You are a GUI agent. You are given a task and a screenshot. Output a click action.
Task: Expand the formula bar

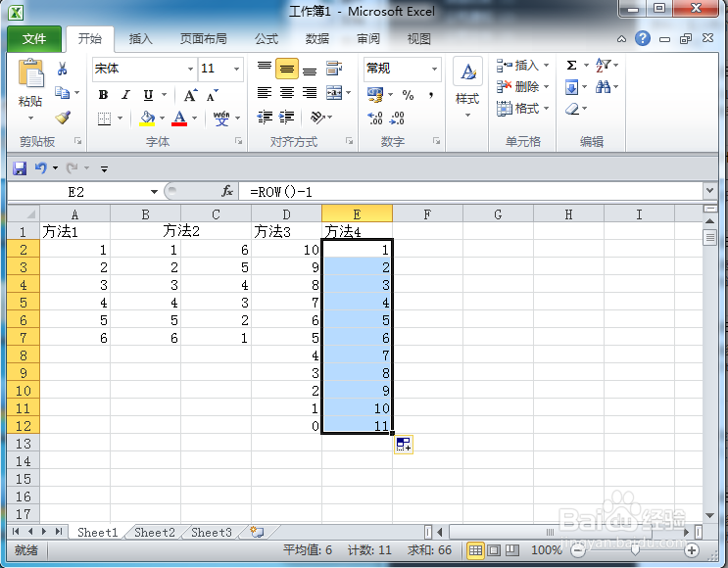click(x=709, y=190)
